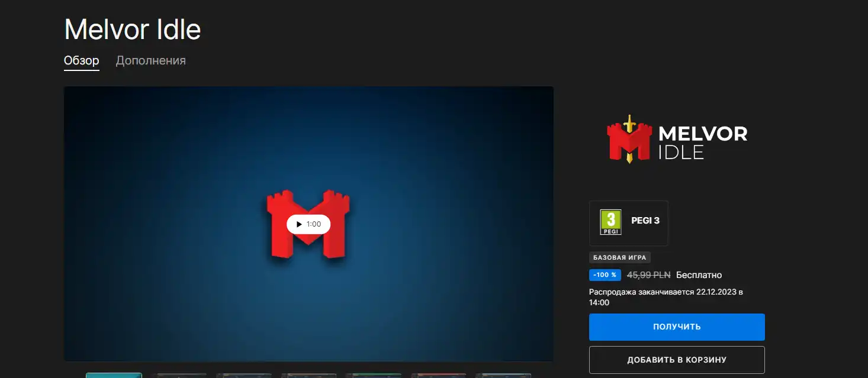Click the БАЗОВАЯ ИГРА badge
The width and height of the screenshot is (868, 378).
click(620, 257)
